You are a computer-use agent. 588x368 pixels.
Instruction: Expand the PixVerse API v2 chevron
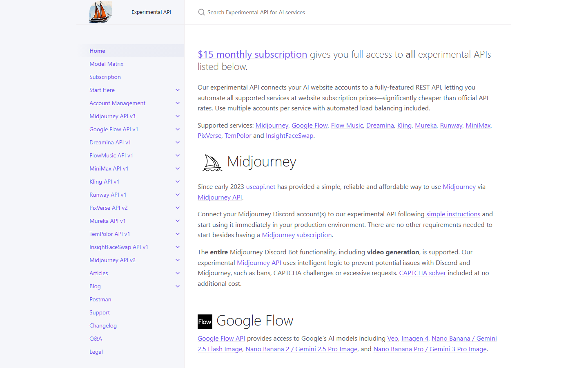(x=178, y=208)
